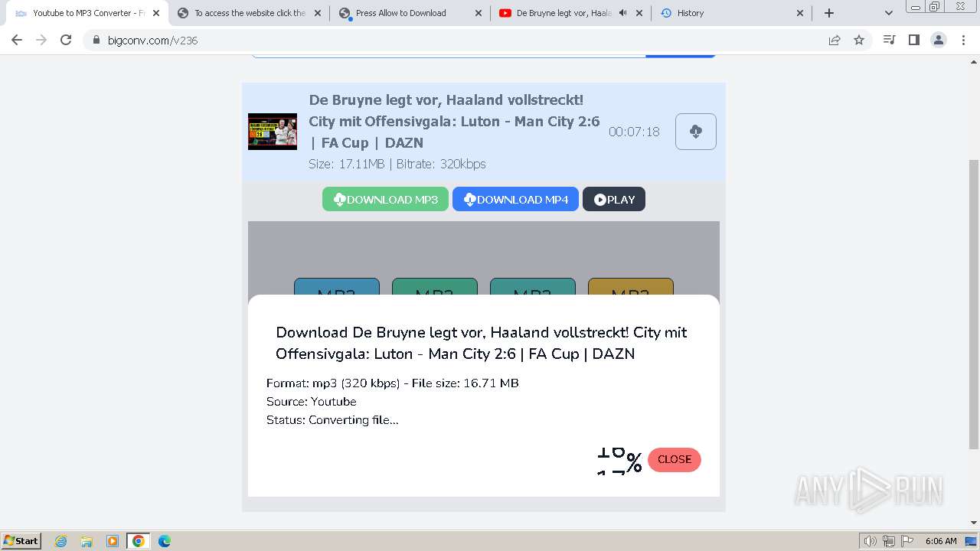Screen dimensions: 980x551
Task: Click the 'Source: Youtube' text
Action: 312,402
